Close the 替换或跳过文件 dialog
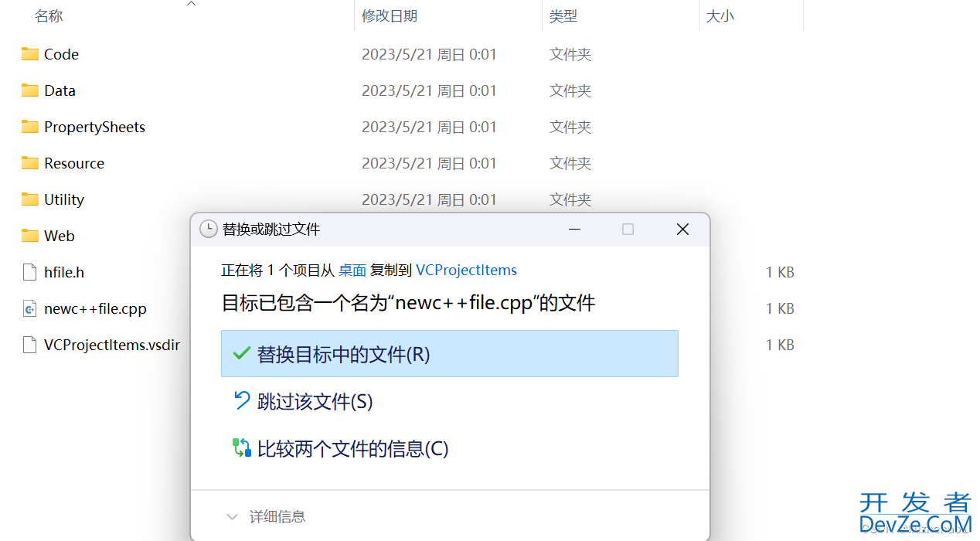 [682, 230]
